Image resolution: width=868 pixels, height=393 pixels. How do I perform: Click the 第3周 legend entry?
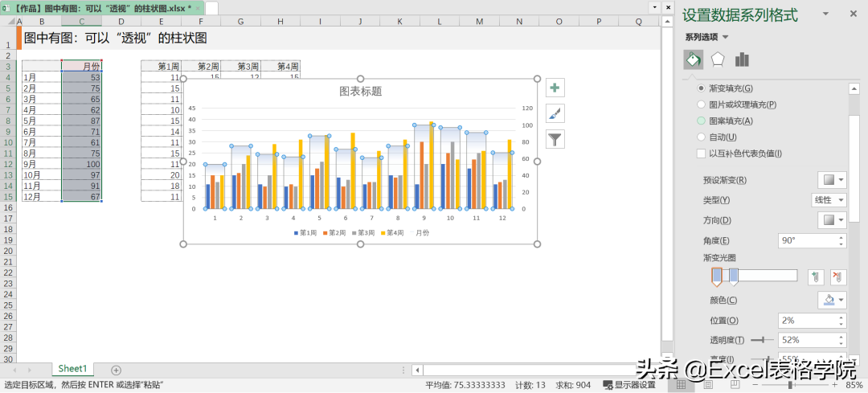coord(364,232)
